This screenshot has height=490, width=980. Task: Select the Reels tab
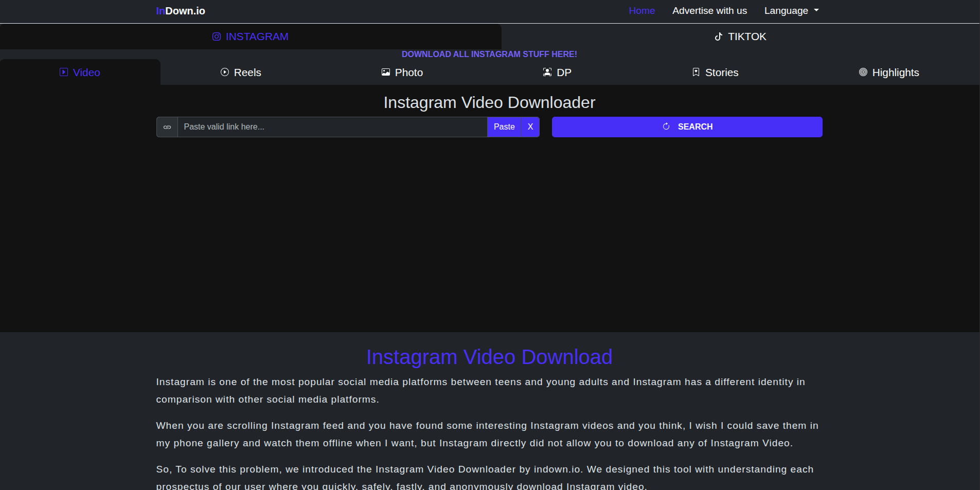[241, 72]
